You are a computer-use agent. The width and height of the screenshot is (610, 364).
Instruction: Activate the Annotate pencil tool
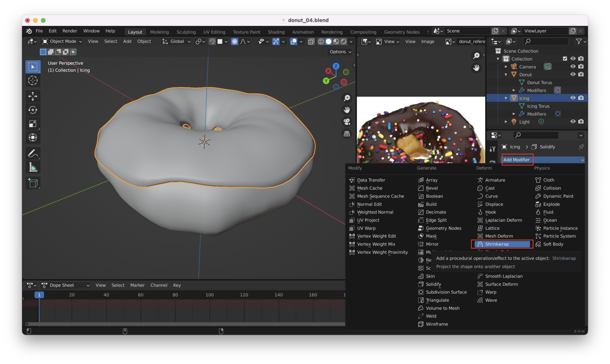point(33,153)
